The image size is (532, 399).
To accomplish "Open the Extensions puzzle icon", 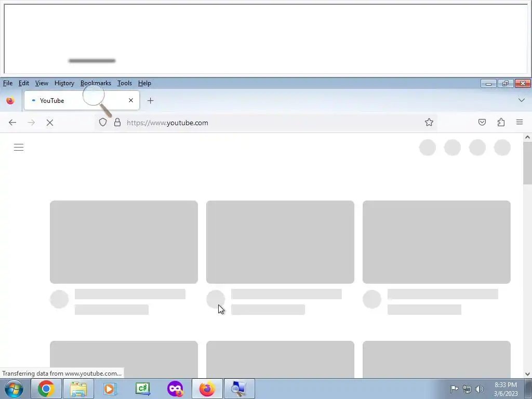I will [x=501, y=122].
